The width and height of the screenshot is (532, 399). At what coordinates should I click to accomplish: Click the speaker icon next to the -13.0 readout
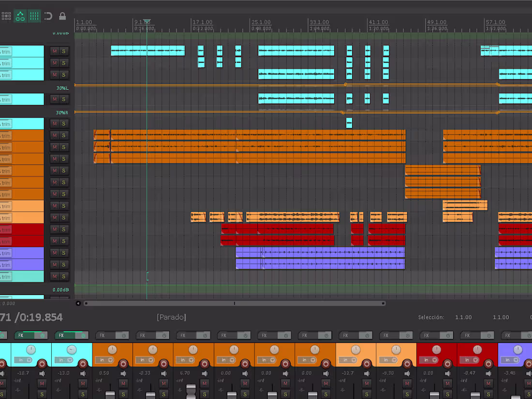click(82, 373)
